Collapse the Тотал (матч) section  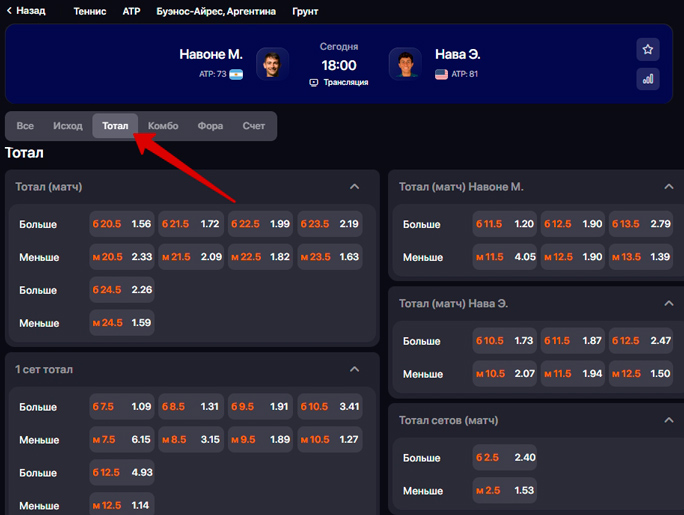(x=354, y=187)
